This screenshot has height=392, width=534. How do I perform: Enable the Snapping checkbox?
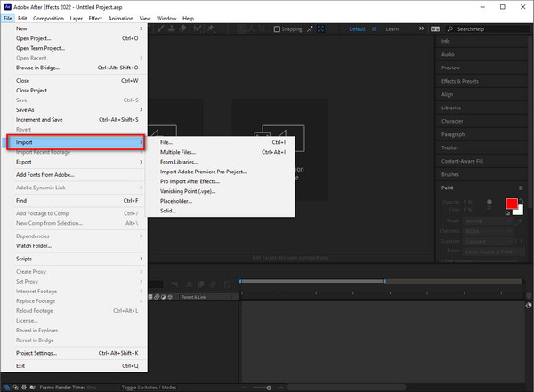pyautogui.click(x=277, y=29)
